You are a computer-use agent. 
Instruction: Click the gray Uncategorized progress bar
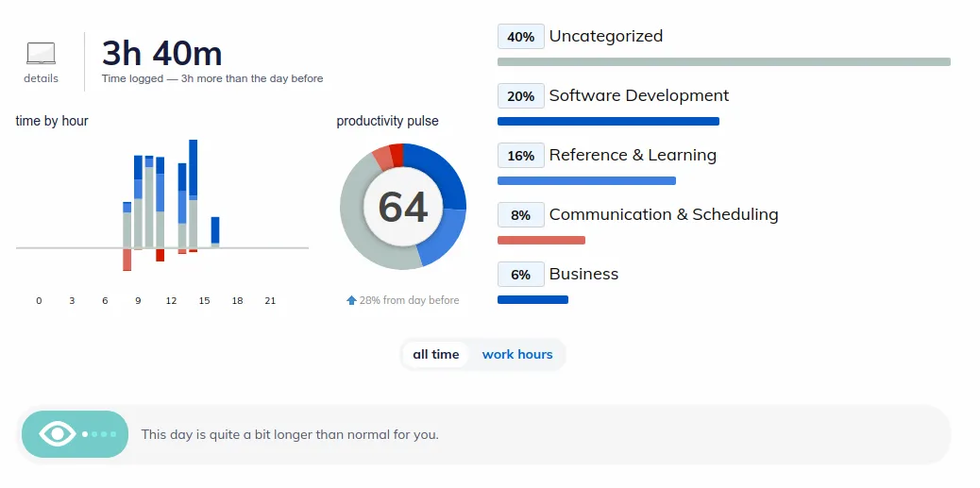(x=723, y=62)
